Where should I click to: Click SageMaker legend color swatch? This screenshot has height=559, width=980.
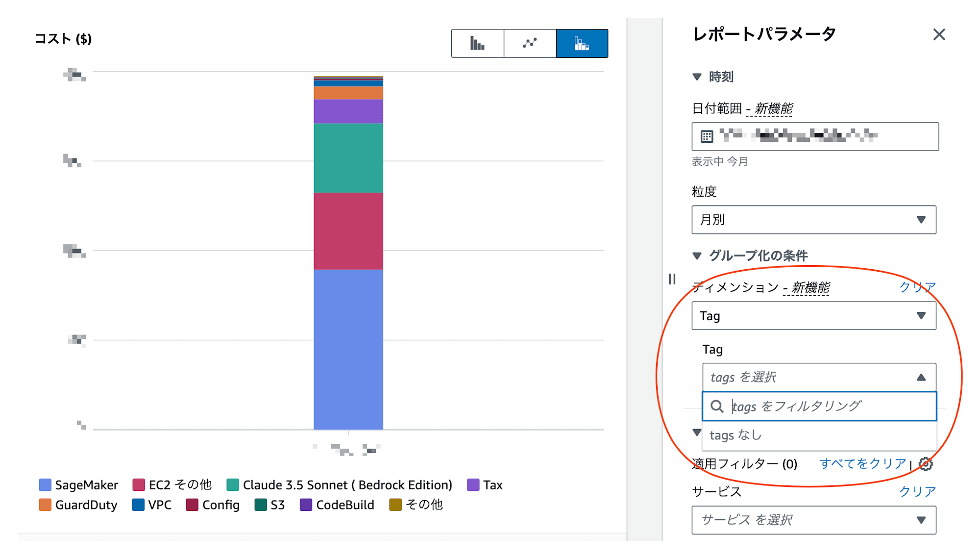coord(45,485)
